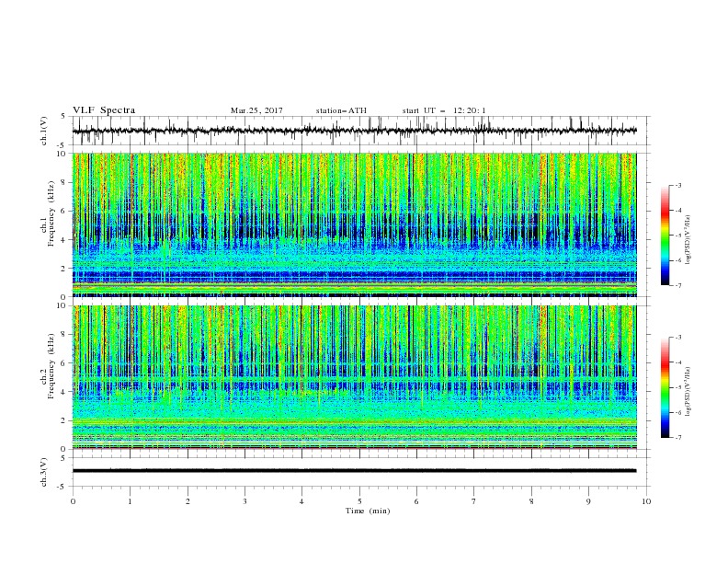Click the 'Time (min)' axis title
This screenshot has height=563, width=728.
(x=368, y=511)
